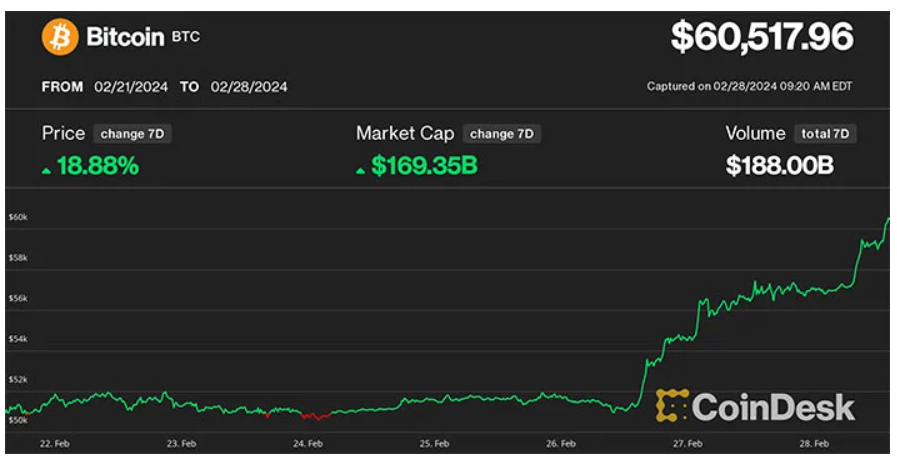897x463 pixels.
Task: Click the green market cap up arrow
Action: click(360, 171)
